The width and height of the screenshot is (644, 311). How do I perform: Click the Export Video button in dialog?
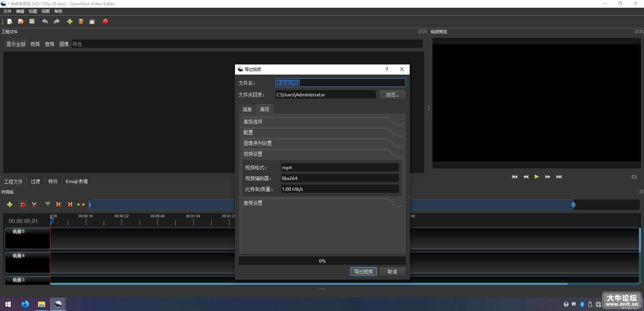(x=363, y=271)
